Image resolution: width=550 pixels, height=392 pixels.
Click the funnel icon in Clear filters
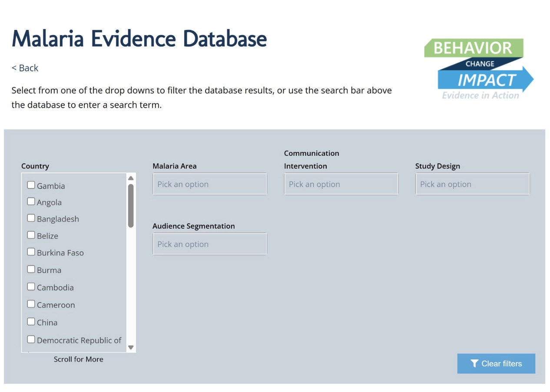click(x=474, y=364)
